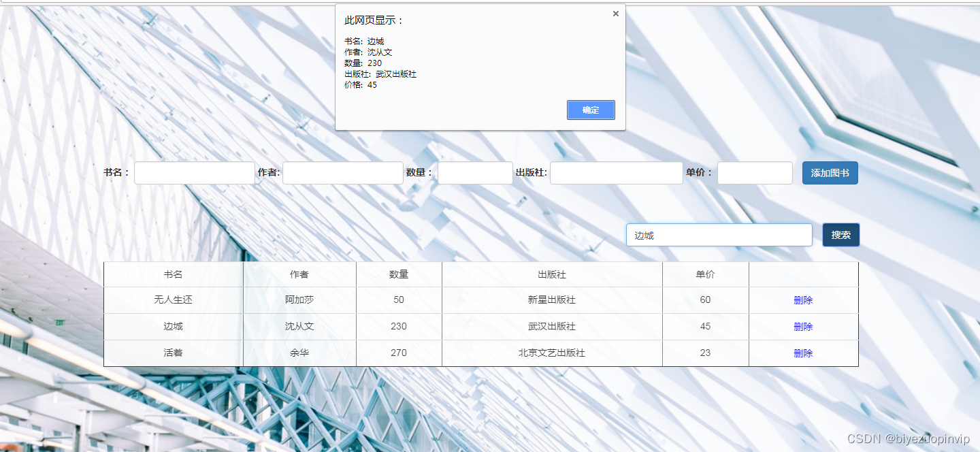This screenshot has height=452, width=980.
Task: Click the 余华 author cell
Action: pyautogui.click(x=299, y=353)
